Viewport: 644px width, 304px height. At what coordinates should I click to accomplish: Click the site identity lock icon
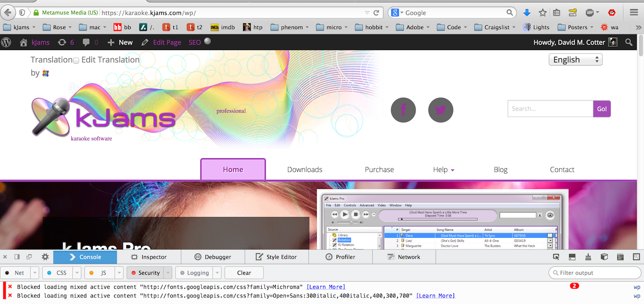coord(36,13)
